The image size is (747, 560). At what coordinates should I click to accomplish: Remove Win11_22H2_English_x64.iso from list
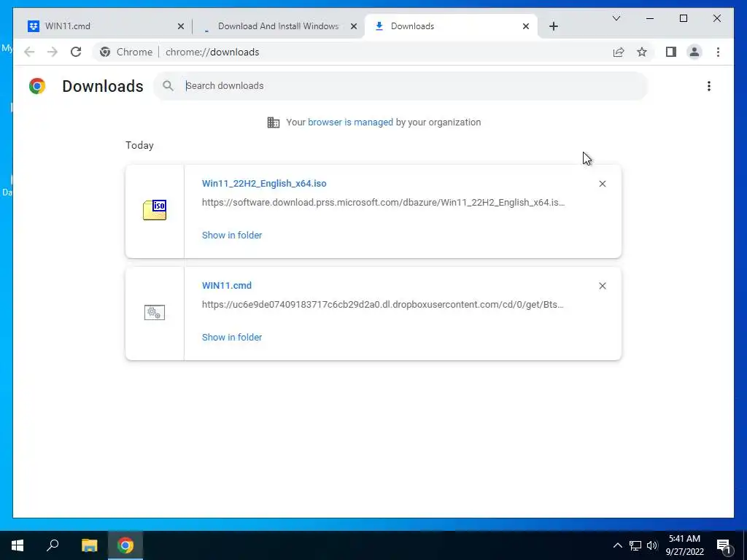click(x=602, y=184)
